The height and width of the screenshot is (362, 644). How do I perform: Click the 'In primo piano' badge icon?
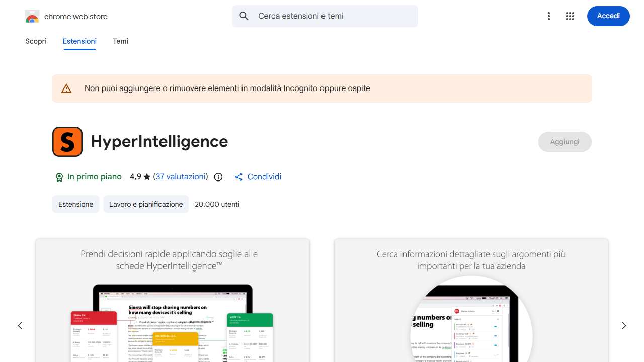click(59, 177)
